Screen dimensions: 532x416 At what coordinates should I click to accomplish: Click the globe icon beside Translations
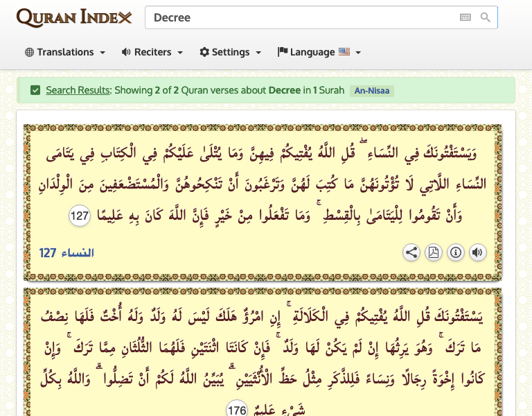coord(30,52)
